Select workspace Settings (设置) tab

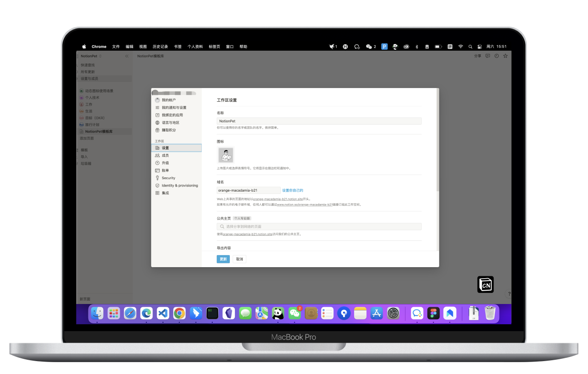coord(176,148)
